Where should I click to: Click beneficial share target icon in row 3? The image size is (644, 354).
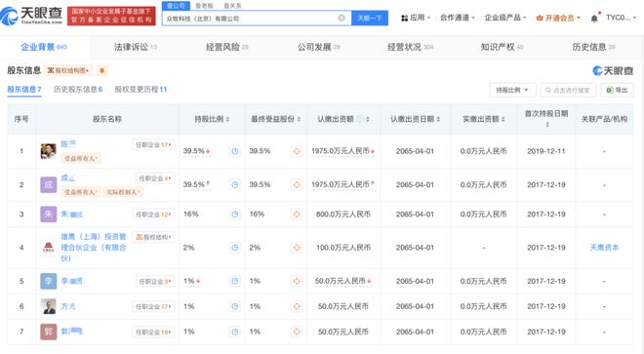296,214
